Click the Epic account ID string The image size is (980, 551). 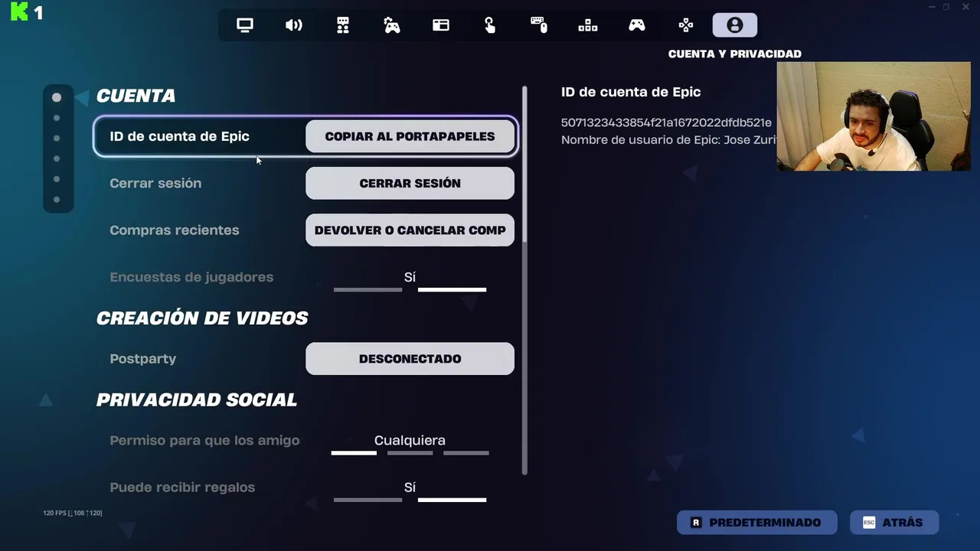[x=666, y=122]
